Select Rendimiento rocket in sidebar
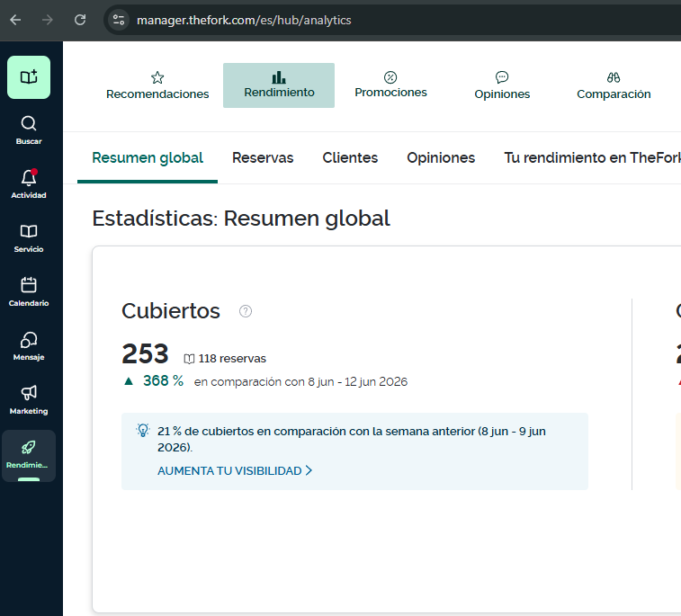The image size is (681, 616). (x=29, y=455)
